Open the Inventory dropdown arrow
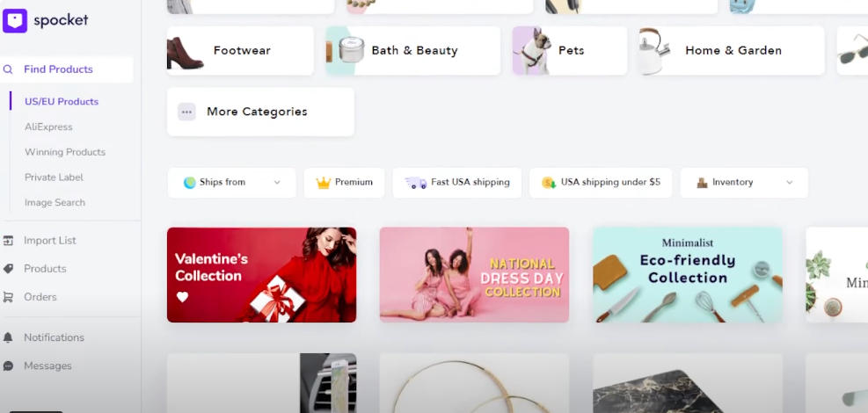 click(x=790, y=183)
